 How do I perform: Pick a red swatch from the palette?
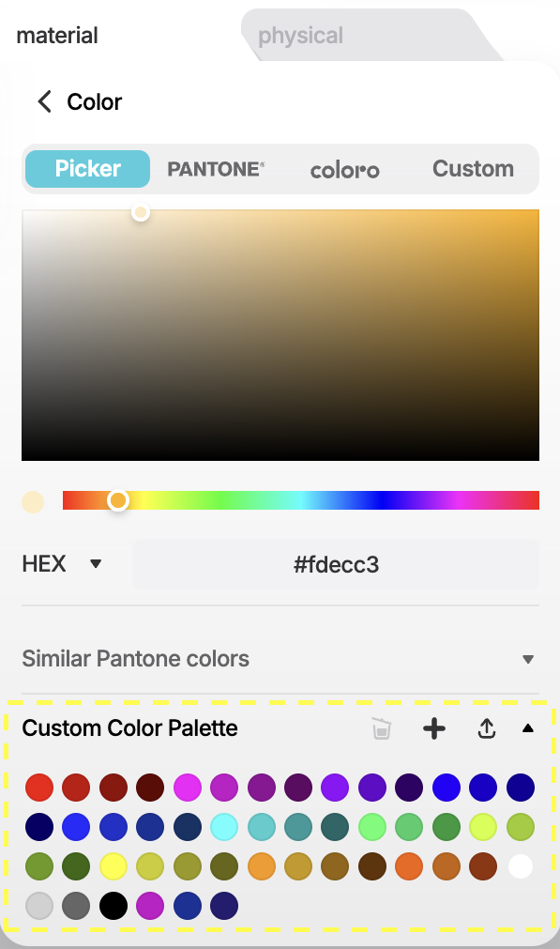tap(38, 788)
